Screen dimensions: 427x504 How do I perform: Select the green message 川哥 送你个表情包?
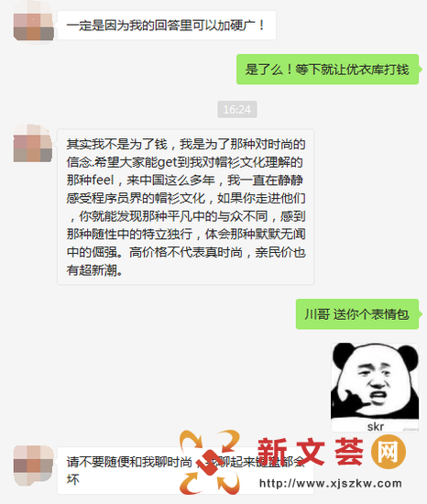tap(357, 314)
